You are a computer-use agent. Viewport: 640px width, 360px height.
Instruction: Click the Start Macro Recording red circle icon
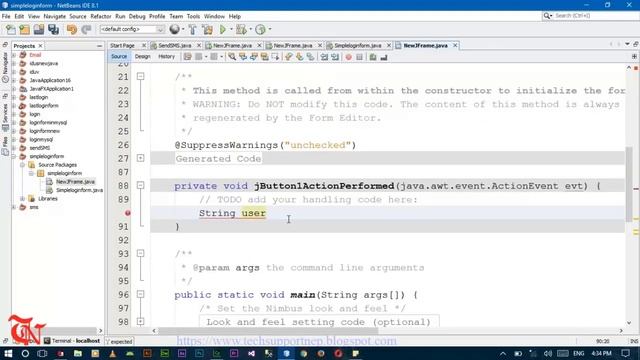348,57
